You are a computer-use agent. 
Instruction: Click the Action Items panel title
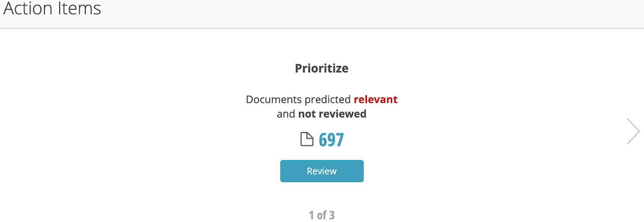coord(52,8)
